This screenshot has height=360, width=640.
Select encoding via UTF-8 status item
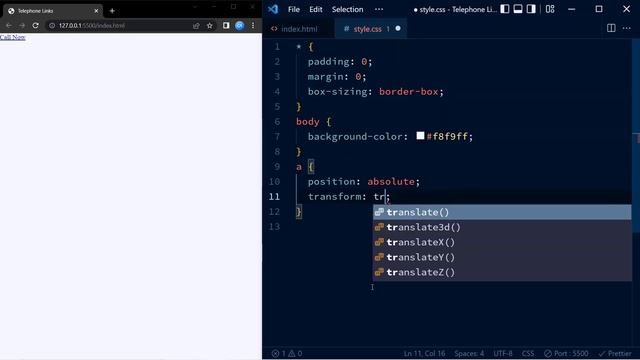pos(502,353)
